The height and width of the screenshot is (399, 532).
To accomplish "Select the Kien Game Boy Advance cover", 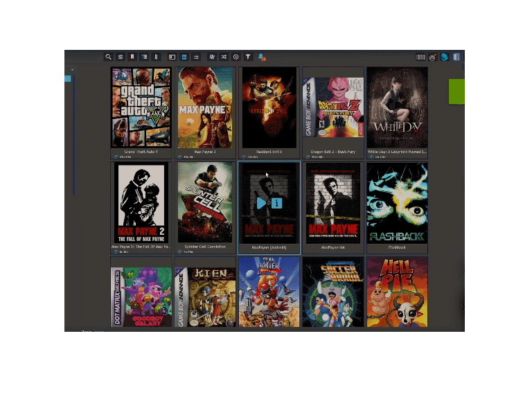I will point(205,297).
